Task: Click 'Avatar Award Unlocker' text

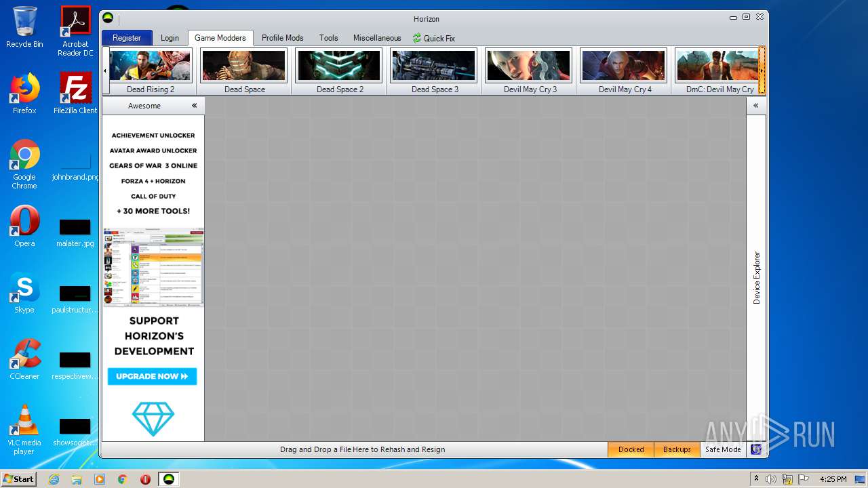Action: coord(153,150)
